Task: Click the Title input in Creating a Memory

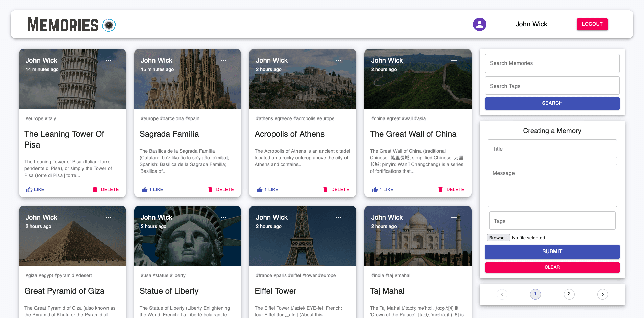Action: tap(552, 149)
